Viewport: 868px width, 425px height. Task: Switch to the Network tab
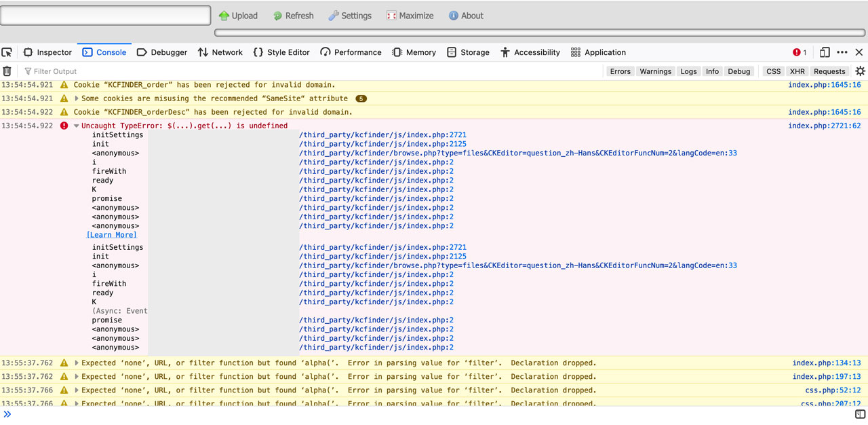(x=220, y=52)
